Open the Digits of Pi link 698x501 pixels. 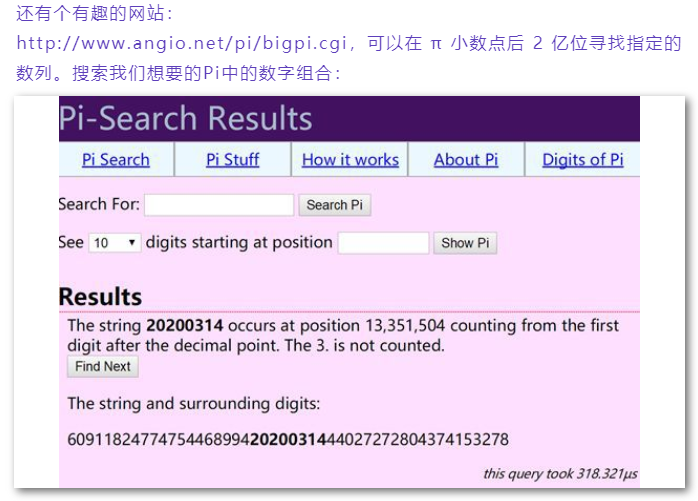coord(583,159)
